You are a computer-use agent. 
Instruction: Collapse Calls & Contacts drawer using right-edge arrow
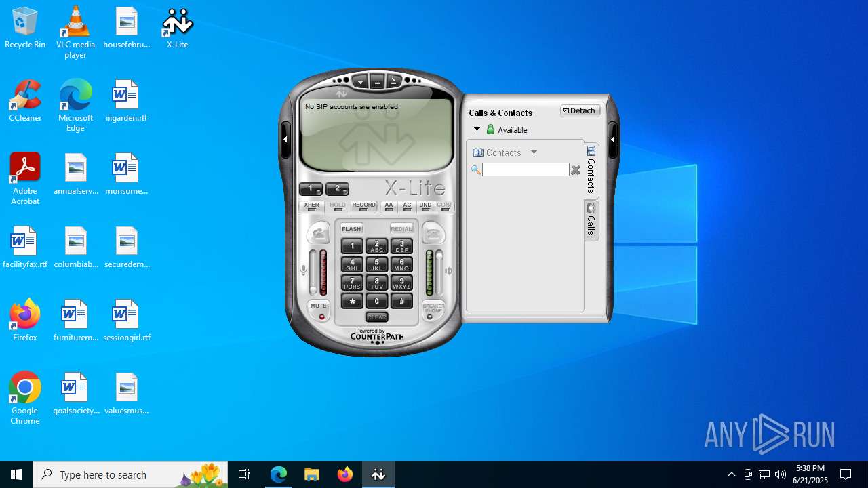pos(613,140)
